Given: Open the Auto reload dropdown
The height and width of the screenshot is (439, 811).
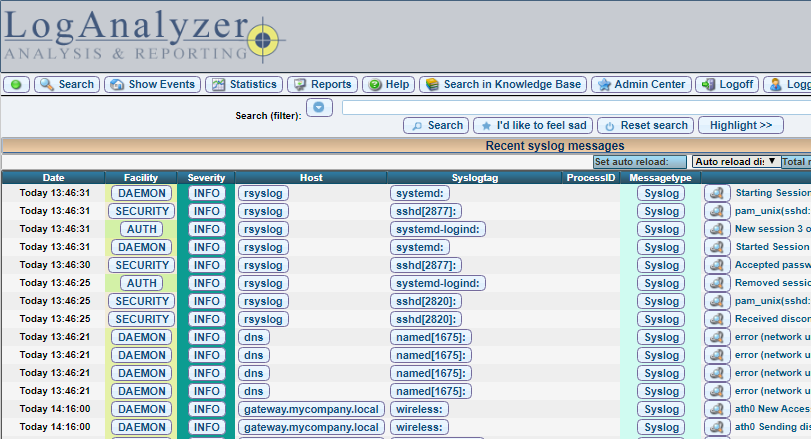Looking at the screenshot, I should pyautogui.click(x=735, y=161).
